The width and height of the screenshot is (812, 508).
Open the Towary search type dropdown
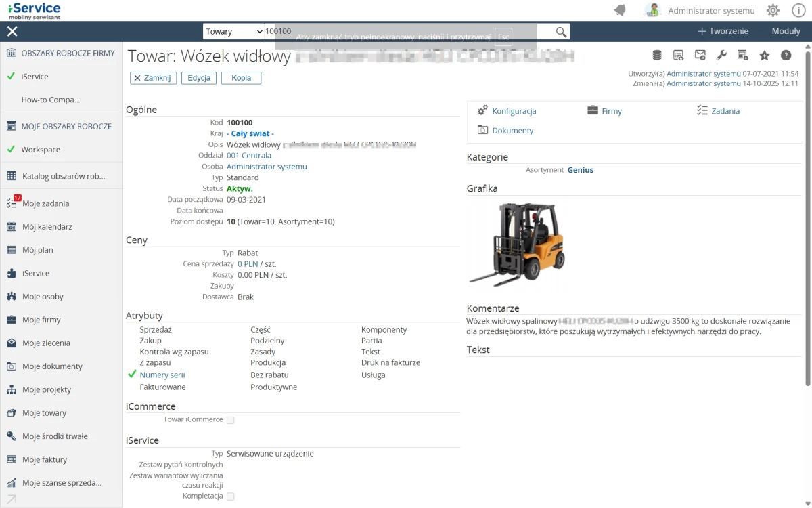[233, 32]
